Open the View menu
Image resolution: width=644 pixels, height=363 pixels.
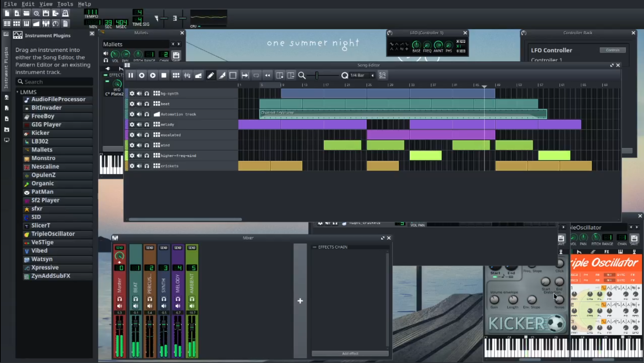click(46, 4)
